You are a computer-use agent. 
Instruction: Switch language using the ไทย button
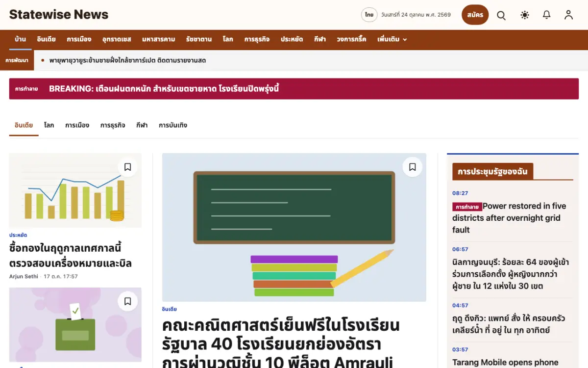(369, 15)
